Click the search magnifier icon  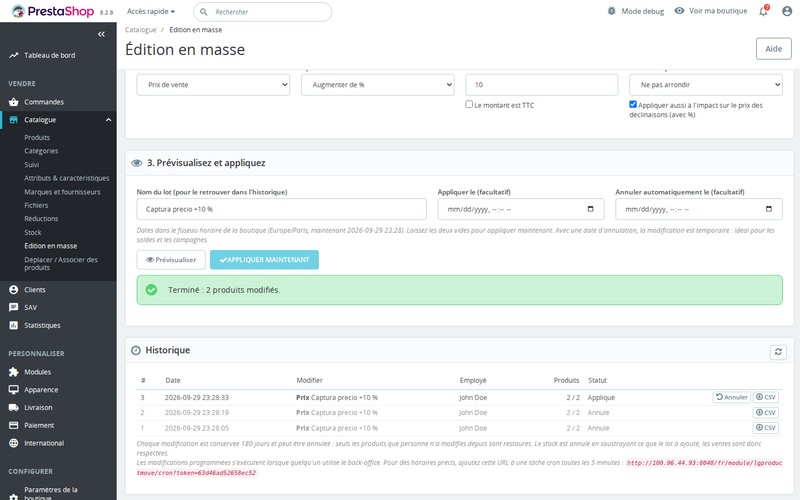[x=204, y=12]
